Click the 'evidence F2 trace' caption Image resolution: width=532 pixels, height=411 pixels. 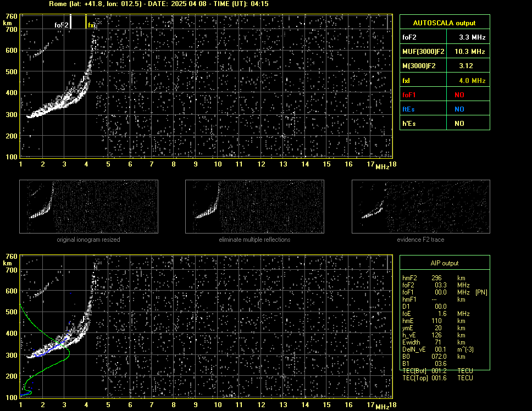[421, 240]
